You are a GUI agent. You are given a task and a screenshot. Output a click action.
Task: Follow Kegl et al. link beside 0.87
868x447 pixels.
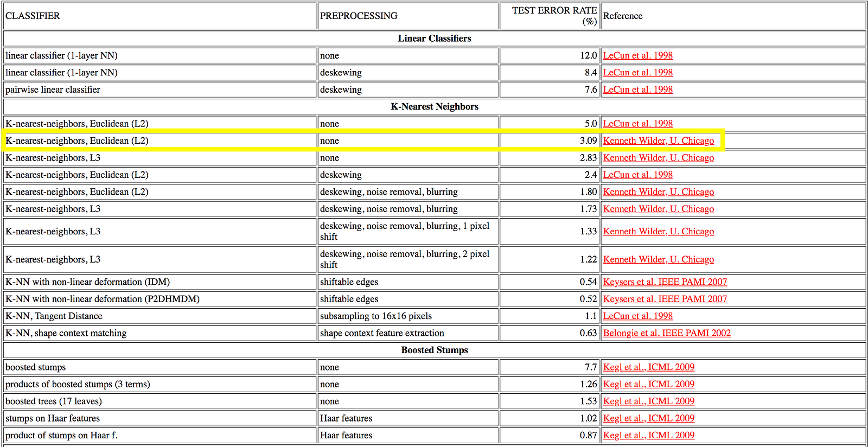click(x=649, y=435)
